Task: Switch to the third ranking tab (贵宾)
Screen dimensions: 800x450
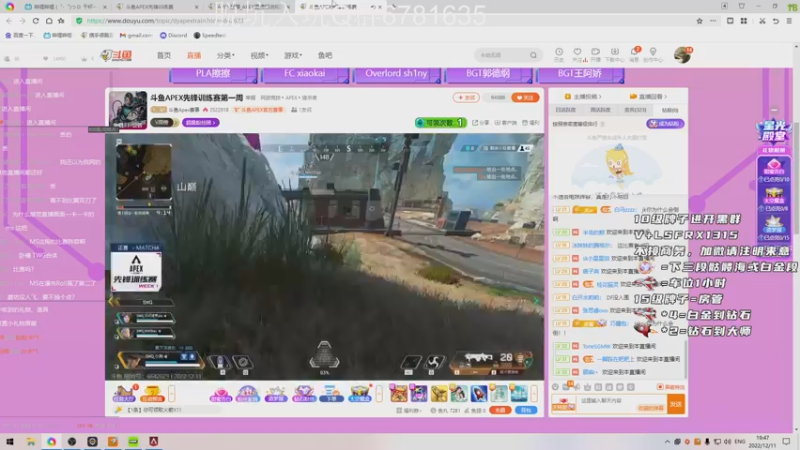Action: [x=635, y=110]
